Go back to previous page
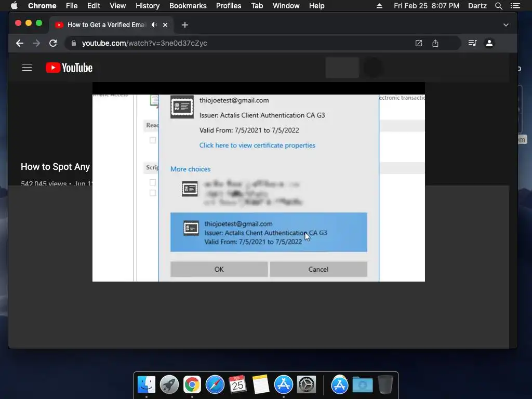Screen dimensions: 532x399 tap(20, 43)
